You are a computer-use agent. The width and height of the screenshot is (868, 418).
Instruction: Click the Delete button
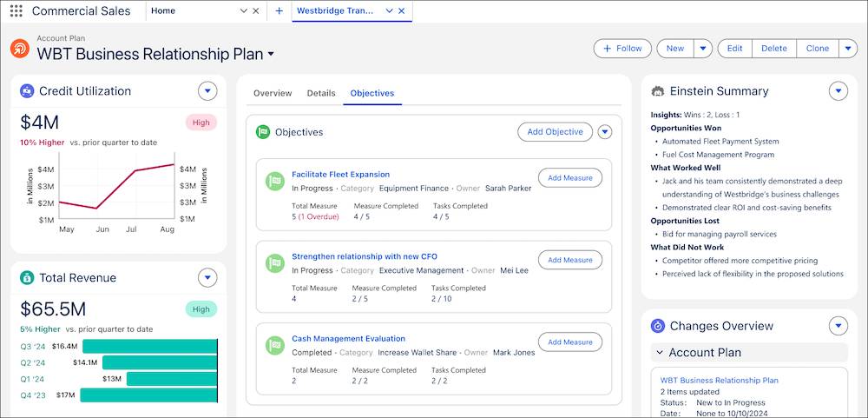[x=774, y=49]
